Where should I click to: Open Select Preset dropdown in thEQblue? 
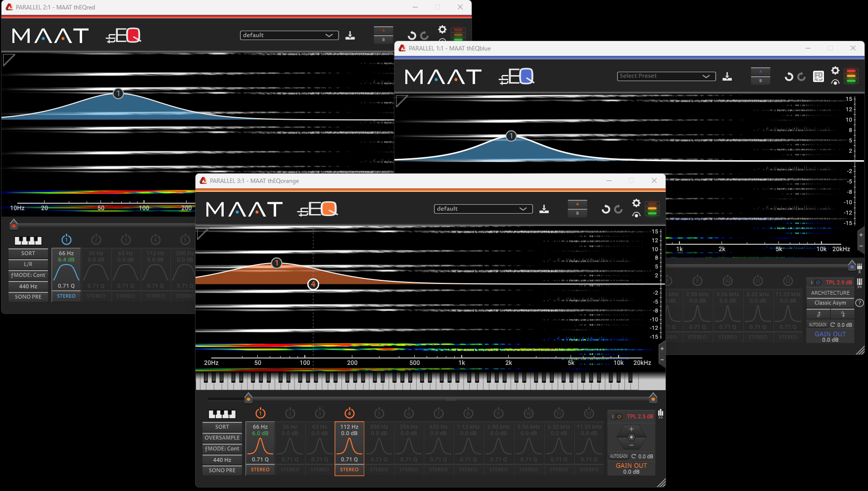point(666,76)
